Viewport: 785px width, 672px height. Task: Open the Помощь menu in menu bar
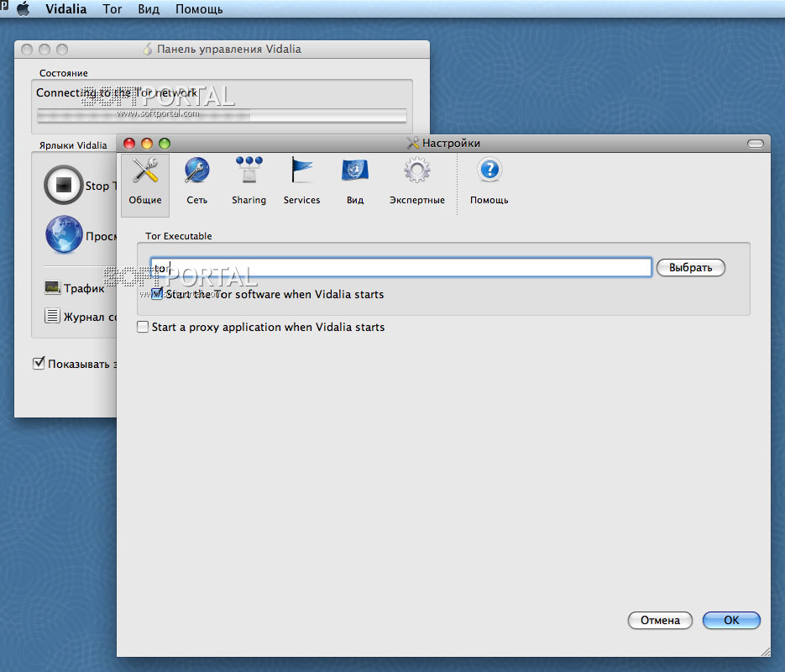click(199, 9)
